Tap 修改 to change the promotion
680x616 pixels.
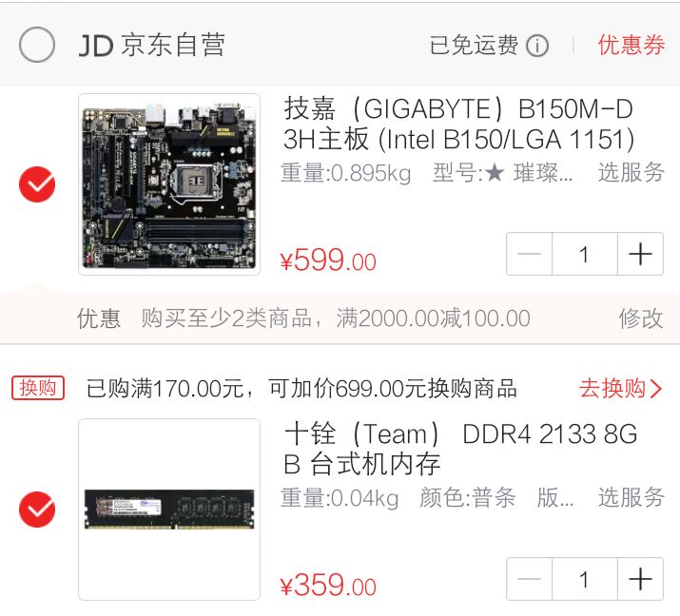[641, 318]
